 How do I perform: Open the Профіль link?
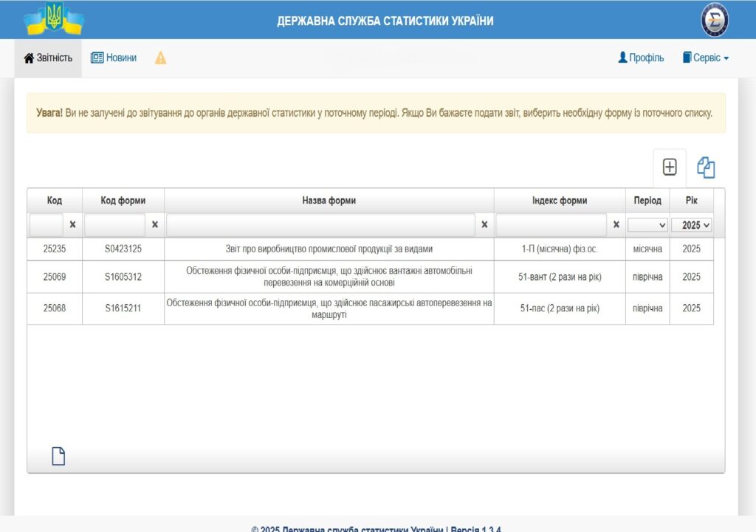pyautogui.click(x=641, y=58)
